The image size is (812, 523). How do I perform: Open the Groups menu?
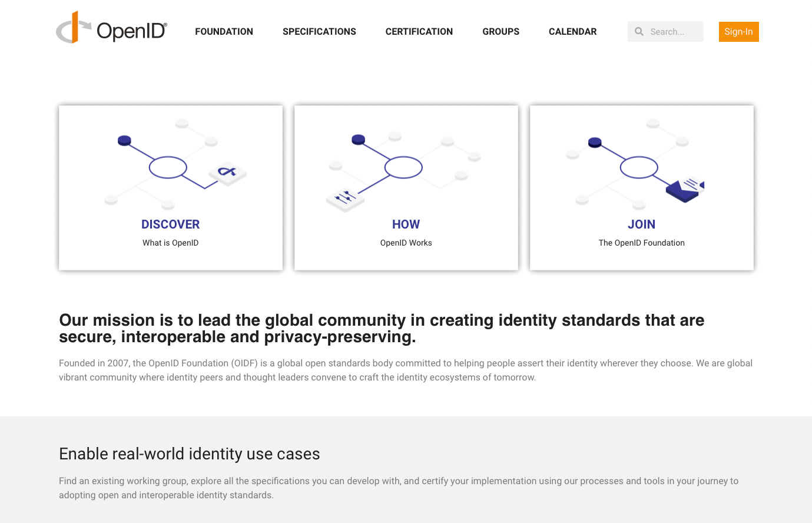coord(501,32)
